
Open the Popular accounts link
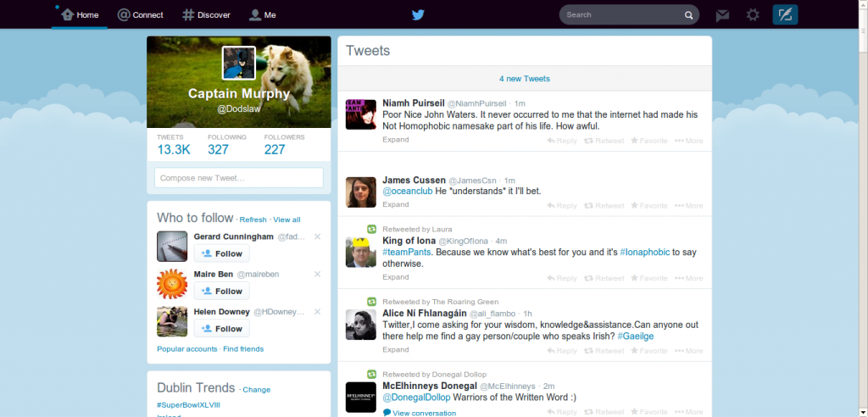pyautogui.click(x=187, y=349)
